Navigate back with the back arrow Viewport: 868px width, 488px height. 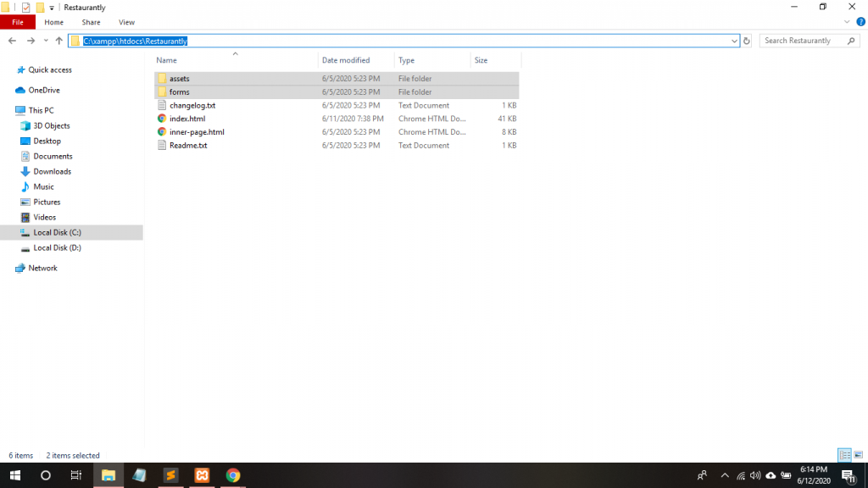pos(12,41)
